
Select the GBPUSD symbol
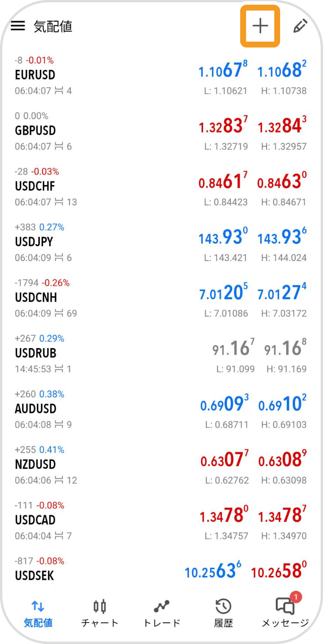click(35, 131)
